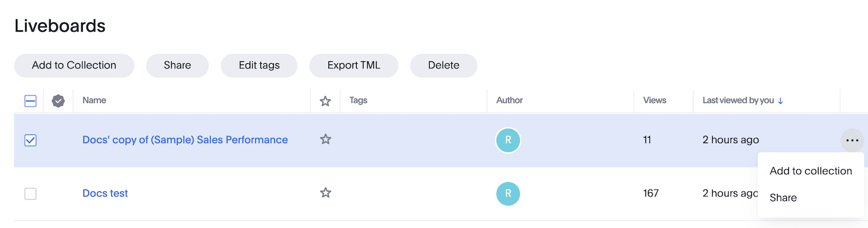Click the star icon in header row
The width and height of the screenshot is (868, 228).
click(x=325, y=101)
